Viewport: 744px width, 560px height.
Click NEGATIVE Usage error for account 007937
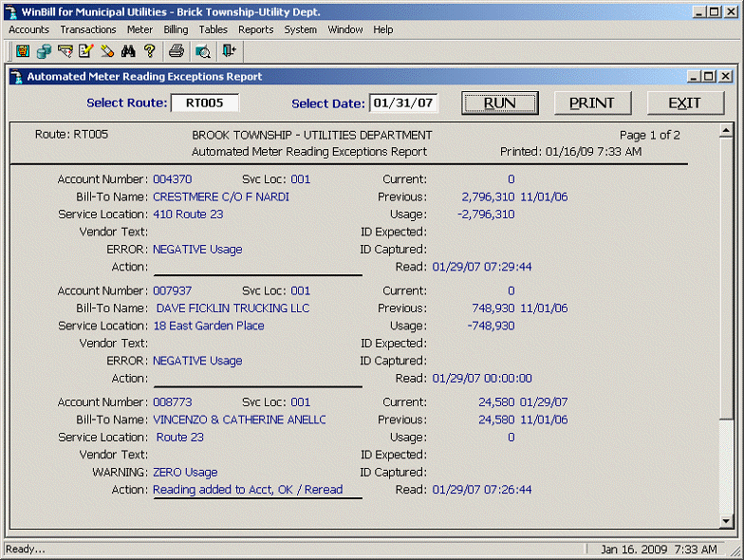coord(197,361)
